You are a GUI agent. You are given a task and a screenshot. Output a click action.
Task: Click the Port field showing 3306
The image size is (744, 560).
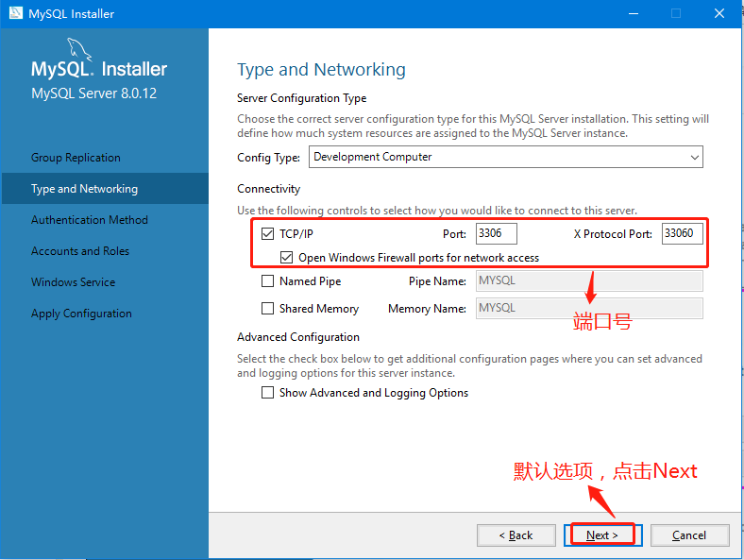[497, 233]
